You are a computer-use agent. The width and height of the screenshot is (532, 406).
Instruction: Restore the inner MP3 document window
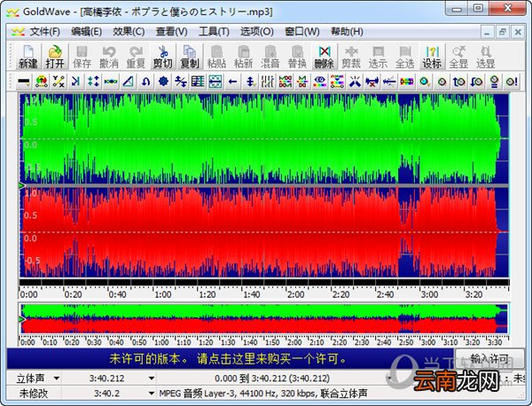tap(503, 32)
